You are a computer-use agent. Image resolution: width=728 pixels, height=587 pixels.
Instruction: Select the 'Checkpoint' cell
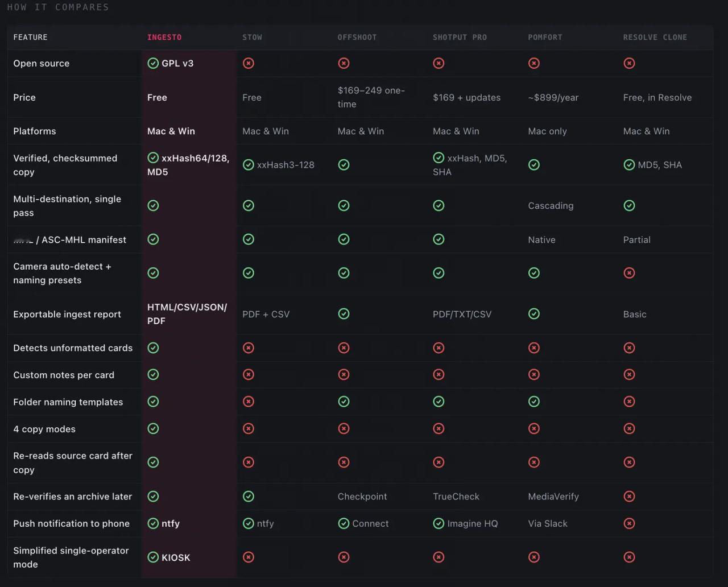tap(362, 497)
